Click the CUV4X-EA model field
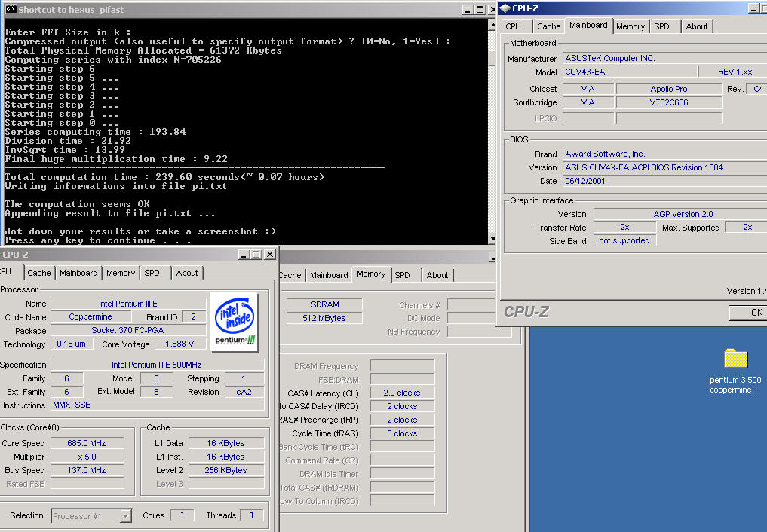The width and height of the screenshot is (767, 532). (630, 72)
